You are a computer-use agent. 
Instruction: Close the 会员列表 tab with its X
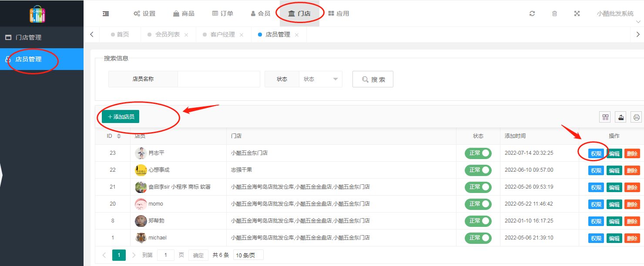[x=186, y=35]
